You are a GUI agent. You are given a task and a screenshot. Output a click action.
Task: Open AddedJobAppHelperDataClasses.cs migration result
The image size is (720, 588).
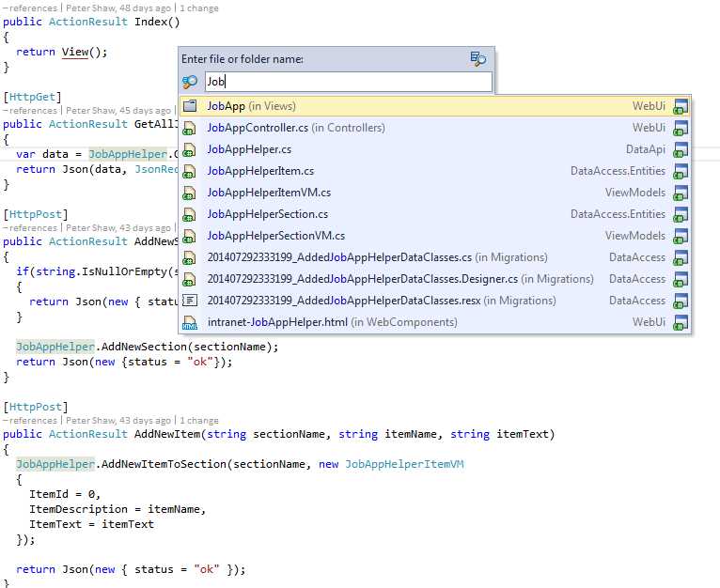435,257
